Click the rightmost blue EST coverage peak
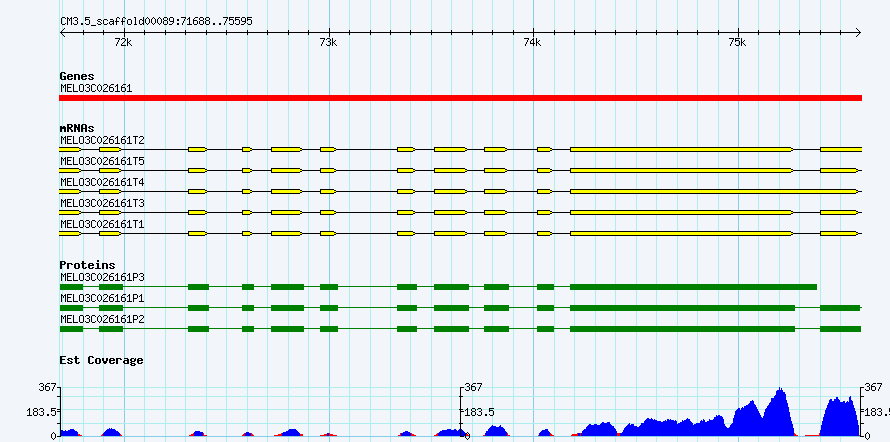The image size is (890, 442). 840,416
